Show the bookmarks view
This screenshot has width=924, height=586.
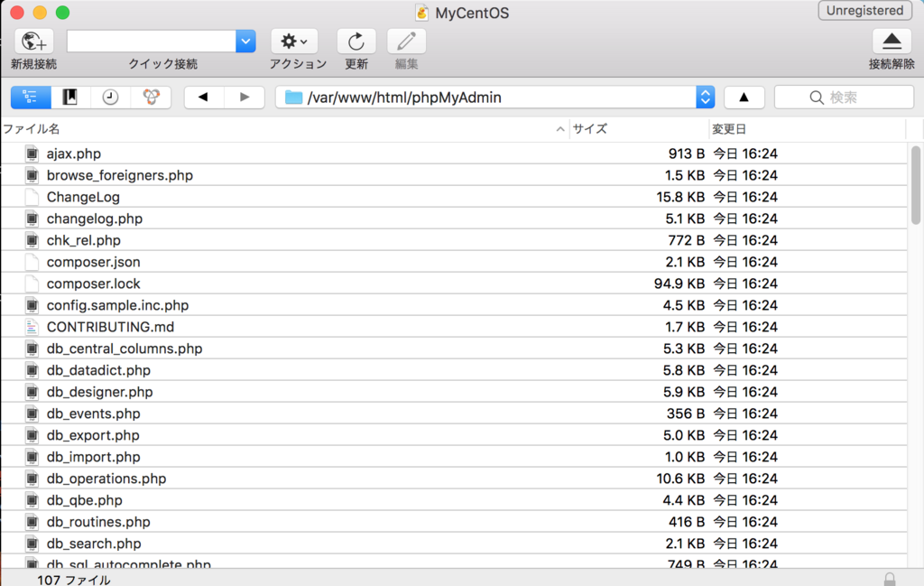[70, 98]
